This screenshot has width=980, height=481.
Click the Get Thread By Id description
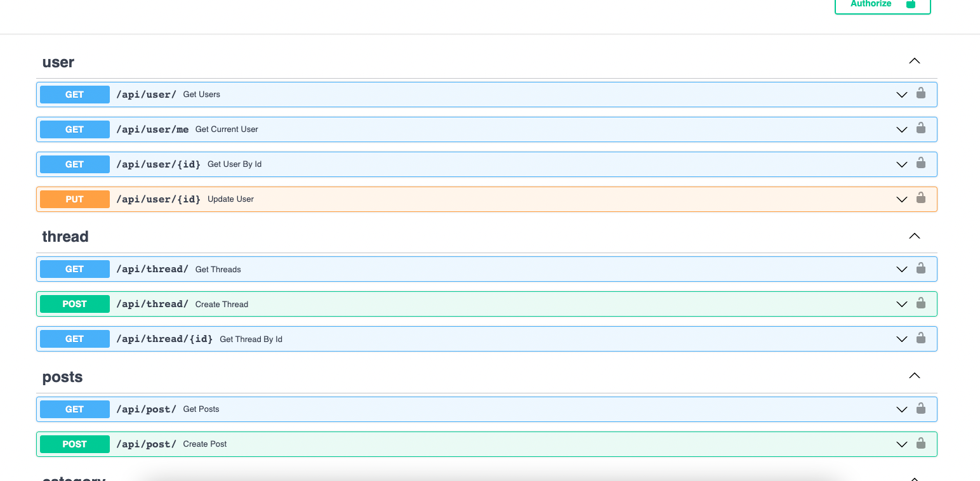tap(251, 339)
